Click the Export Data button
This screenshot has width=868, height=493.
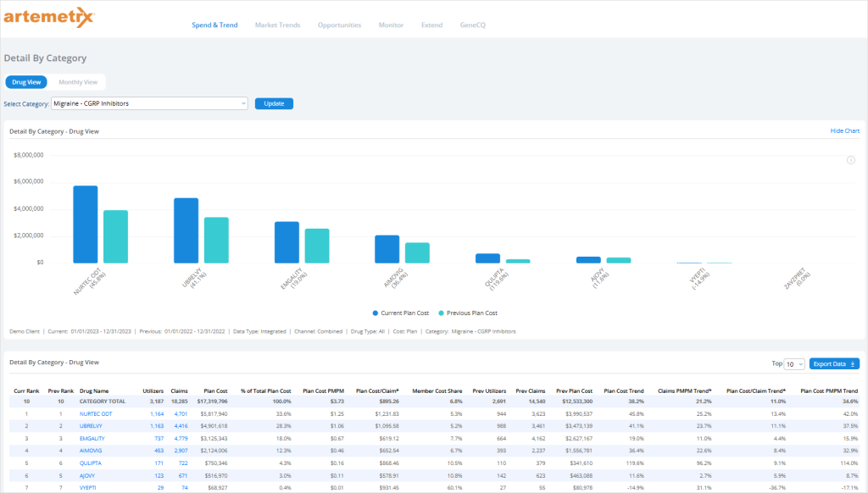[835, 363]
